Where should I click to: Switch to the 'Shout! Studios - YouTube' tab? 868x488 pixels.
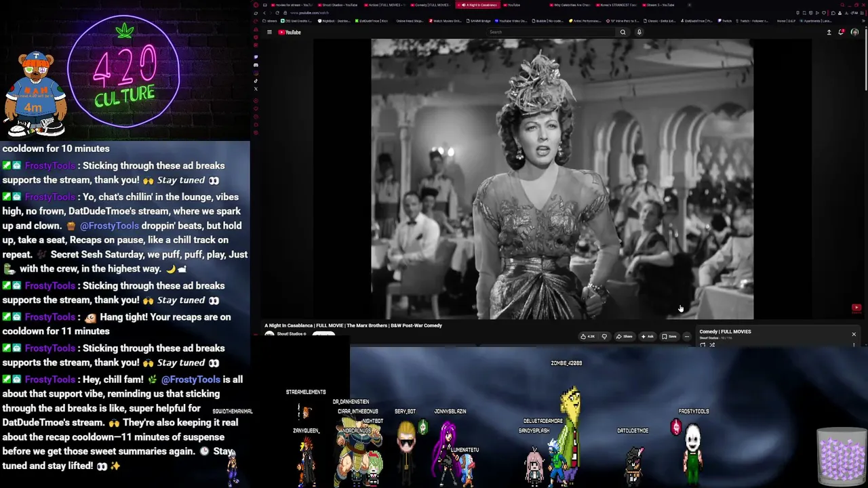[336, 5]
